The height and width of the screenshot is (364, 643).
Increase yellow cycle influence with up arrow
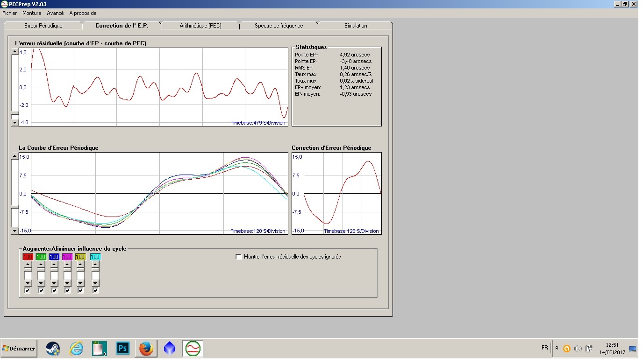(x=80, y=264)
